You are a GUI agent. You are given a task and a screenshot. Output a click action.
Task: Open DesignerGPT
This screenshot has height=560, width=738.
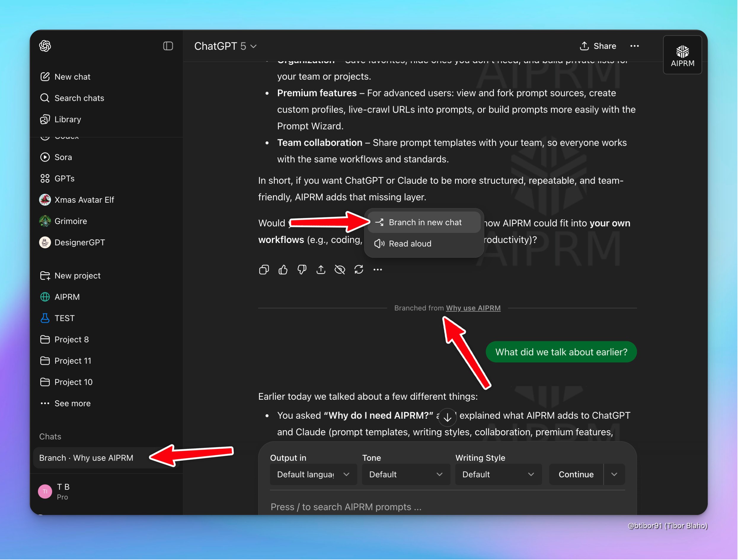[72, 242]
